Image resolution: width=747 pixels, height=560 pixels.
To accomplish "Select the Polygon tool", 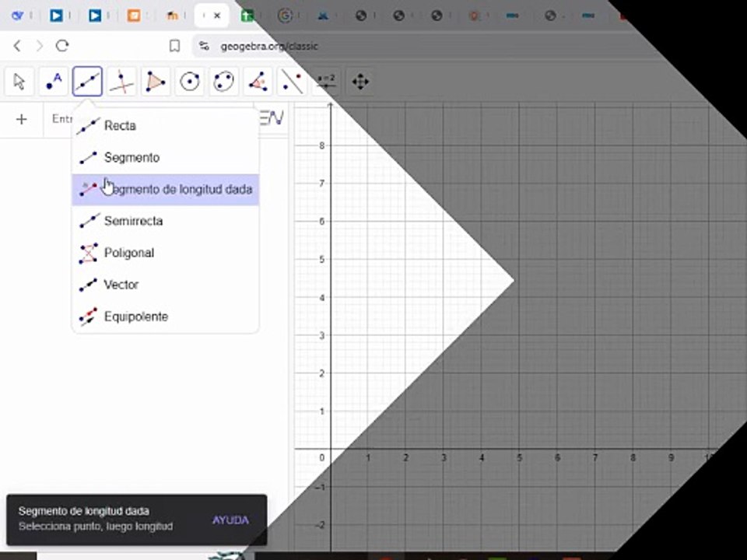I will tap(156, 82).
